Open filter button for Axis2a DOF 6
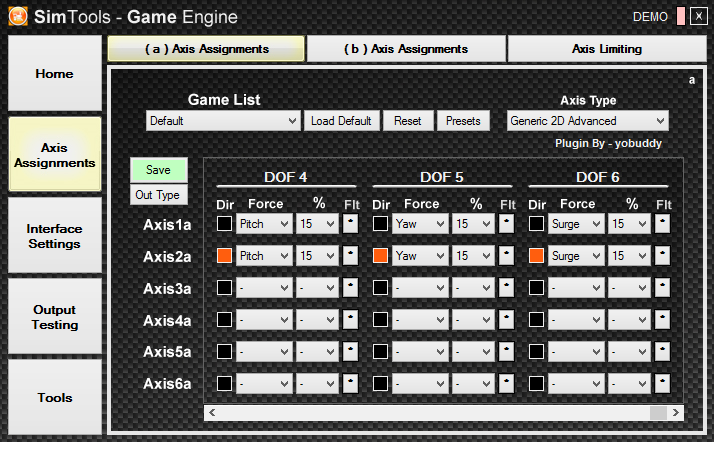Screen dimensions: 723x453 point(662,256)
